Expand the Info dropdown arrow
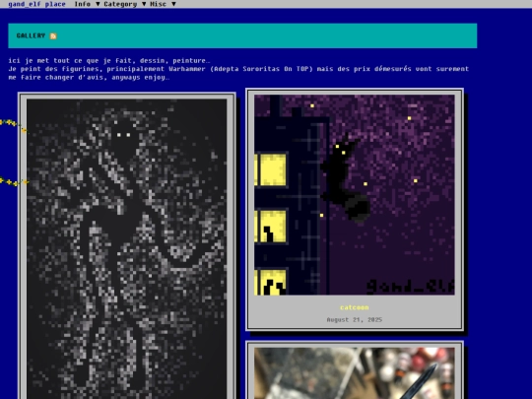Image resolution: width=532 pixels, height=399 pixels. click(x=98, y=4)
